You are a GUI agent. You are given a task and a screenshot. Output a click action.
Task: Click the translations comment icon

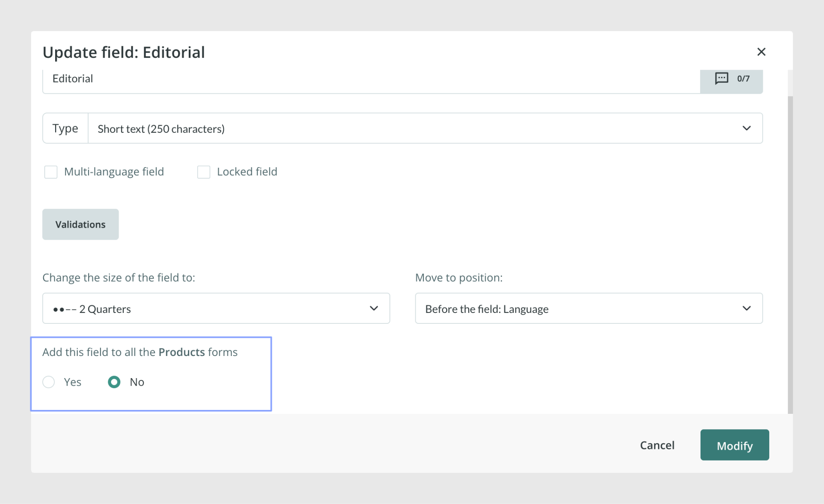pyautogui.click(x=721, y=78)
